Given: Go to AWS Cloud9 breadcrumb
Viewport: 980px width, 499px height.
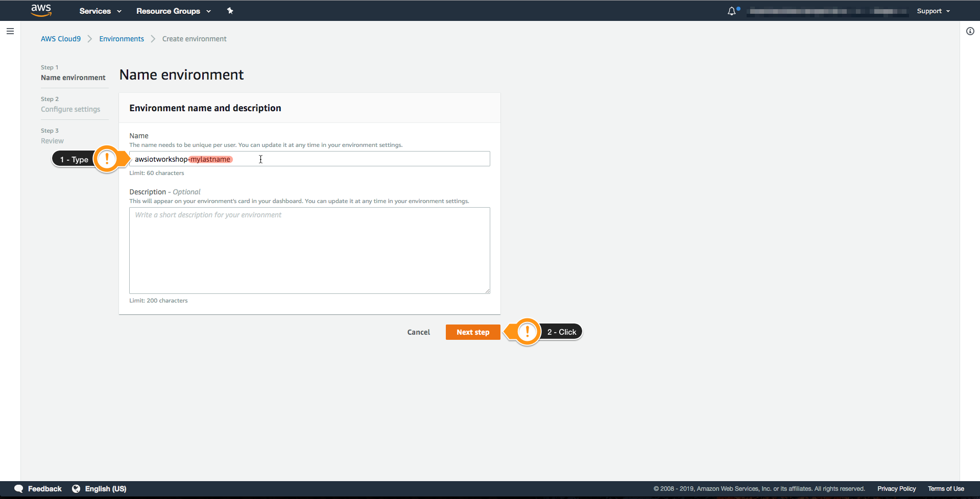Looking at the screenshot, I should 61,39.
